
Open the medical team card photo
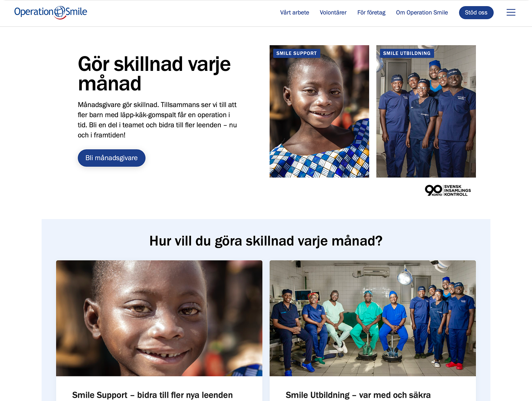coord(373,318)
